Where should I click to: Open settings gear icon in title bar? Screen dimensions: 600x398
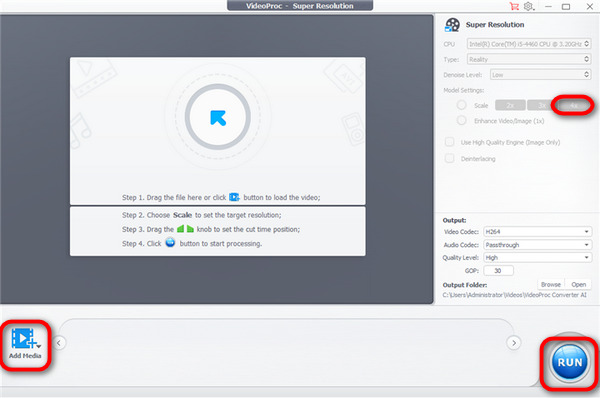click(528, 6)
